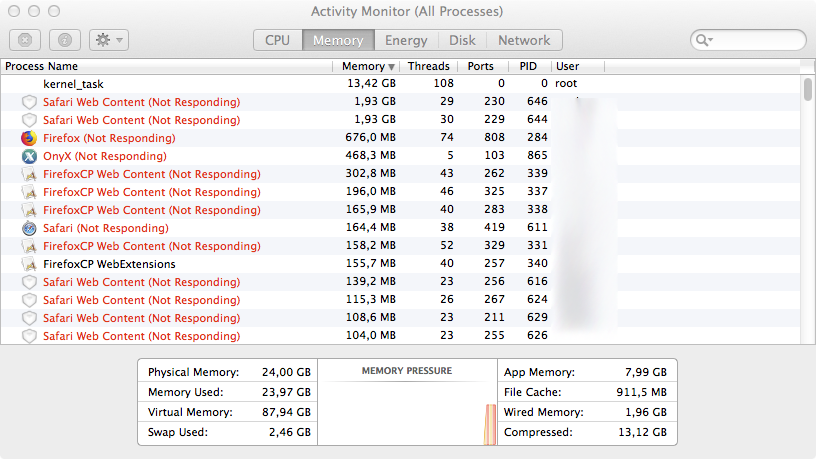Click the Inspect process info icon
This screenshot has width=816, height=459.
pos(65,40)
